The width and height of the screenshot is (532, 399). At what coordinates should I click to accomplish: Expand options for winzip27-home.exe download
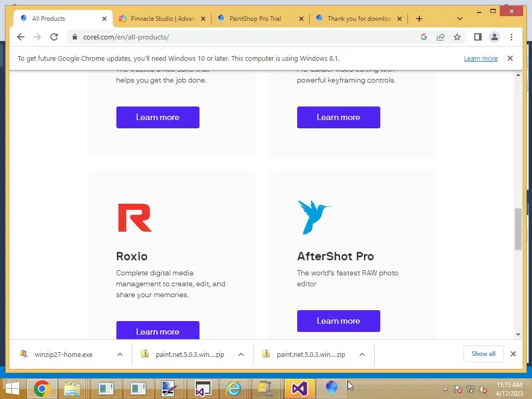pos(120,354)
